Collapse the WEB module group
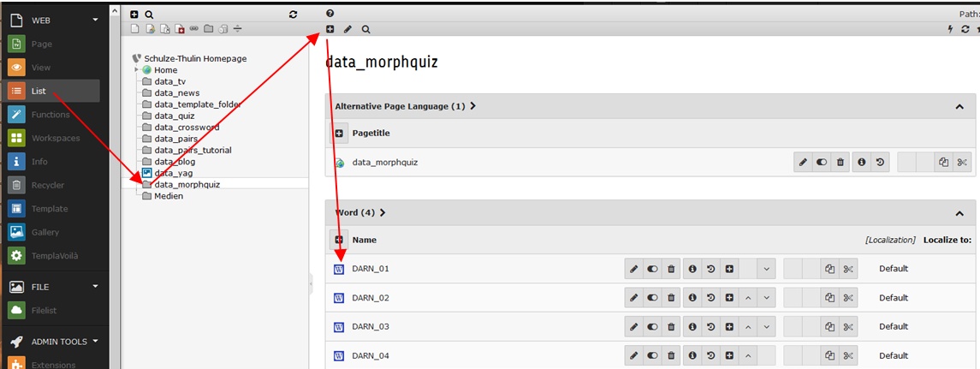The height and width of the screenshot is (369, 980). 95,20
